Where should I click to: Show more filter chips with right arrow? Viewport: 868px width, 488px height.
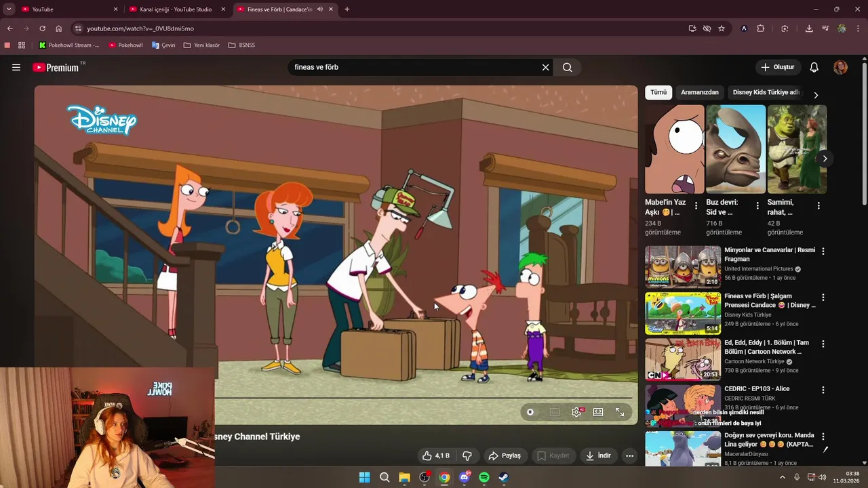tap(816, 96)
